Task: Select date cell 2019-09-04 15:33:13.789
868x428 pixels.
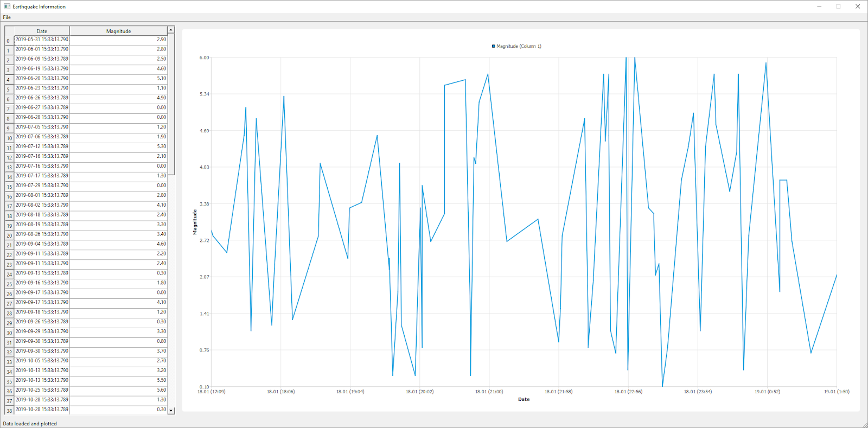Action: 42,244
